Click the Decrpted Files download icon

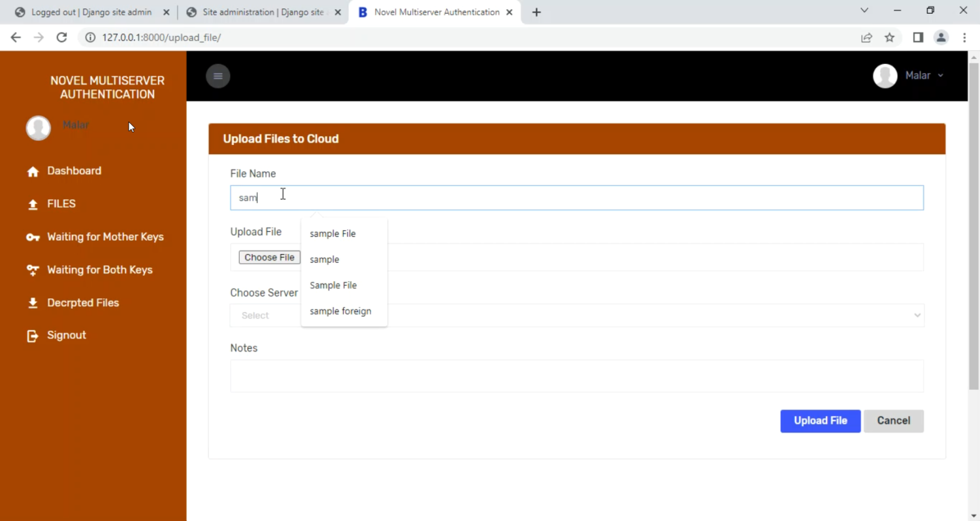[x=33, y=303]
